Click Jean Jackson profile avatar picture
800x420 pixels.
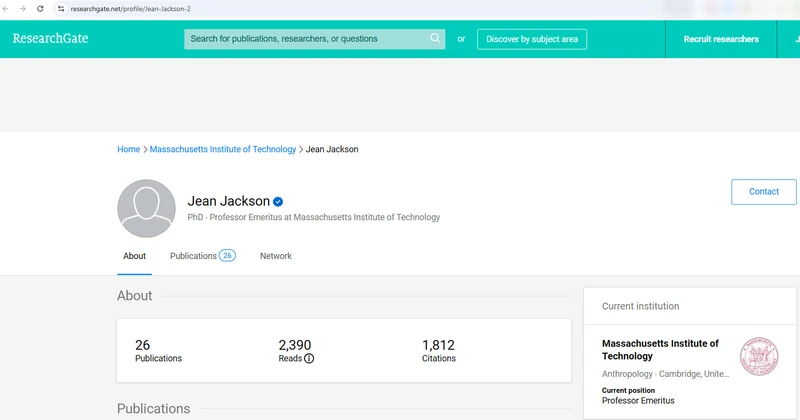pyautogui.click(x=146, y=208)
